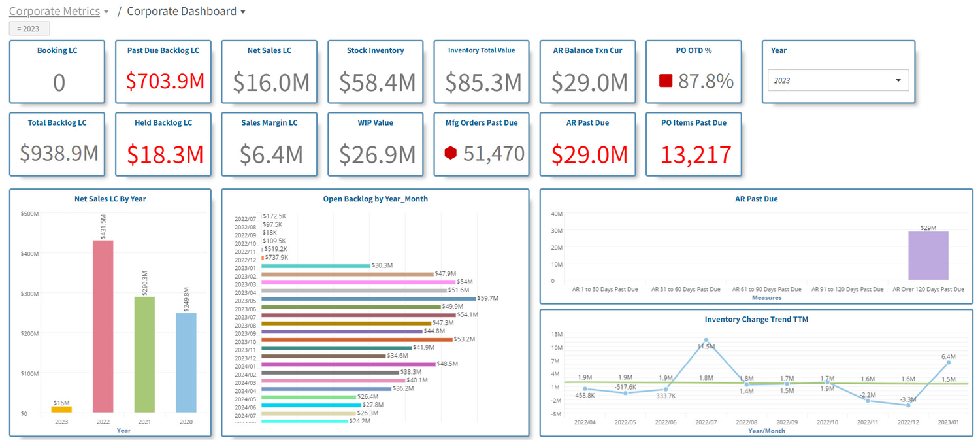
Task: Click Open Backlog by Year_Month chart title
Action: click(x=376, y=199)
